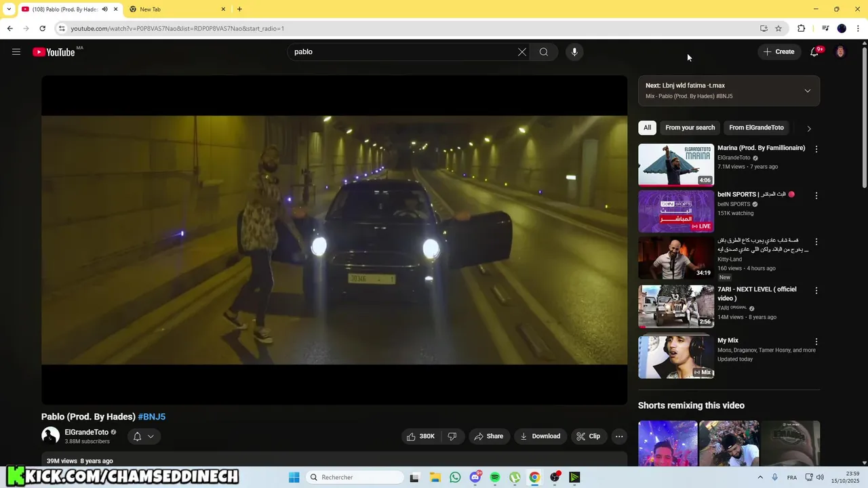
Task: Open the tab search dropdown arrow
Action: [9, 9]
